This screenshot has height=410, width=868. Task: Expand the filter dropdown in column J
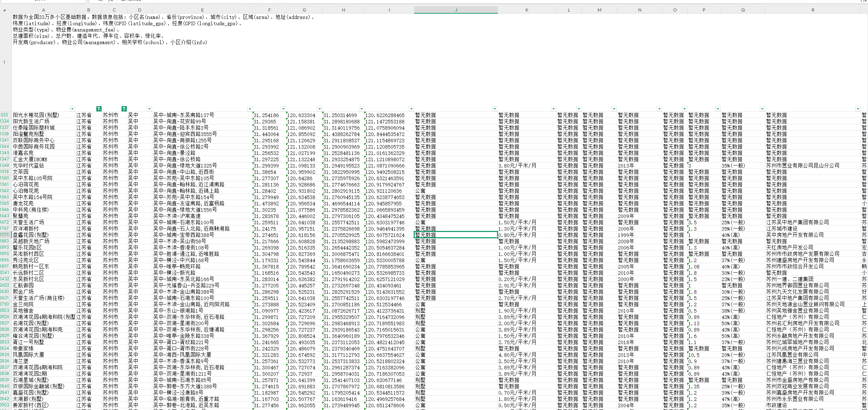click(495, 109)
